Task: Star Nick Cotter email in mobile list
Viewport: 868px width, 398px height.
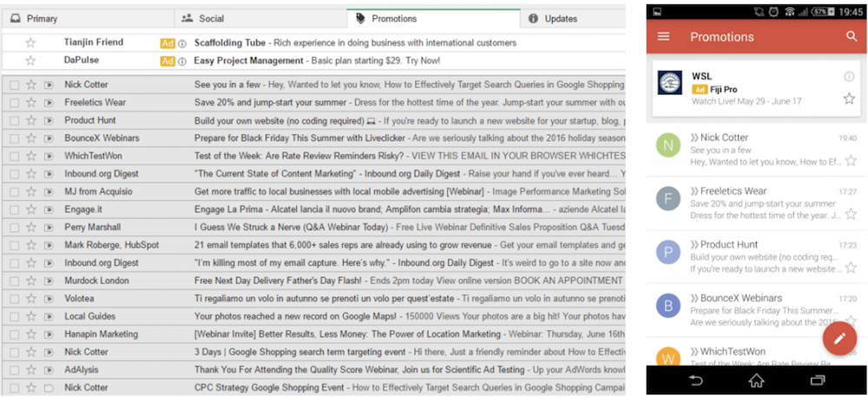Action: coord(851,161)
